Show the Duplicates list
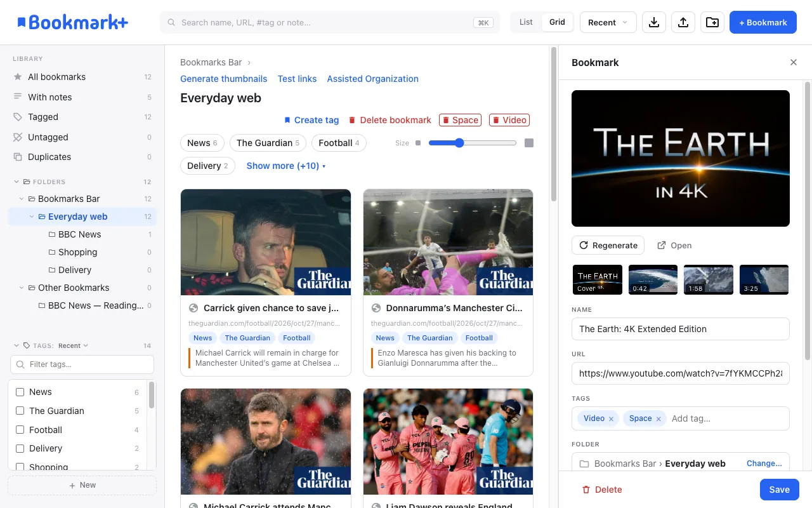The width and height of the screenshot is (812, 508). tap(82, 157)
